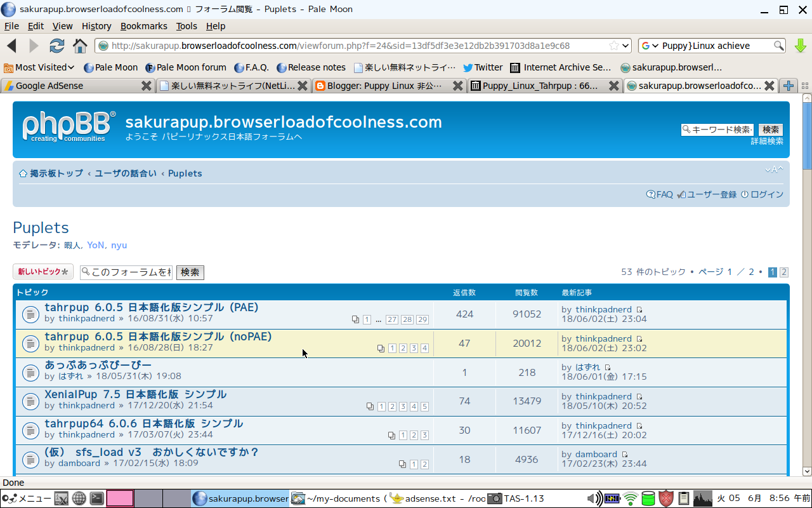The height and width of the screenshot is (508, 812).
Task: Open downloads with the green arrow icon
Action: [x=800, y=46]
